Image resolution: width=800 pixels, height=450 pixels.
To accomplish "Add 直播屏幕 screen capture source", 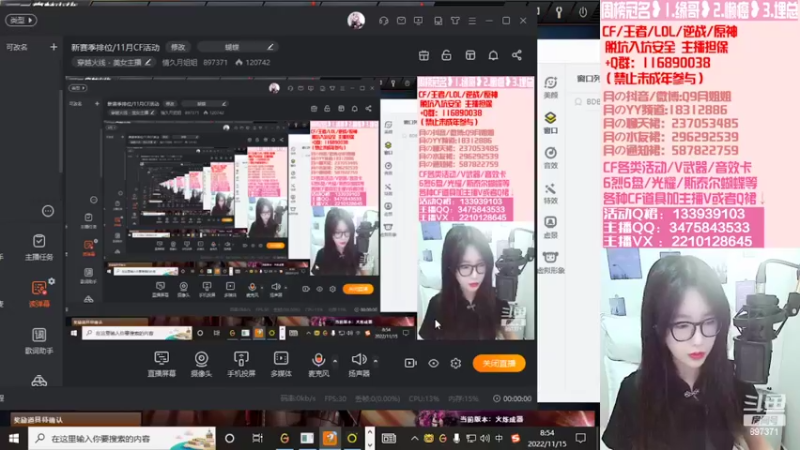I will [x=161, y=364].
